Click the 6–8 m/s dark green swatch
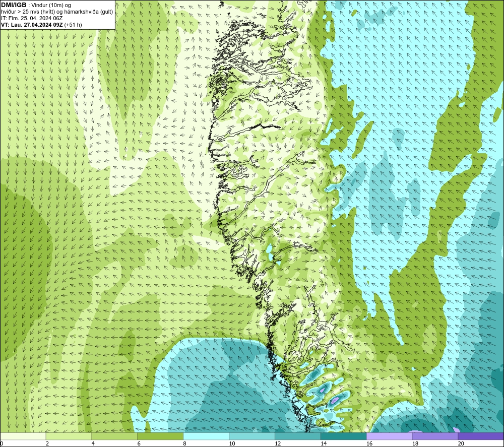Image resolution: width=504 pixels, height=447 pixels. pos(160,436)
